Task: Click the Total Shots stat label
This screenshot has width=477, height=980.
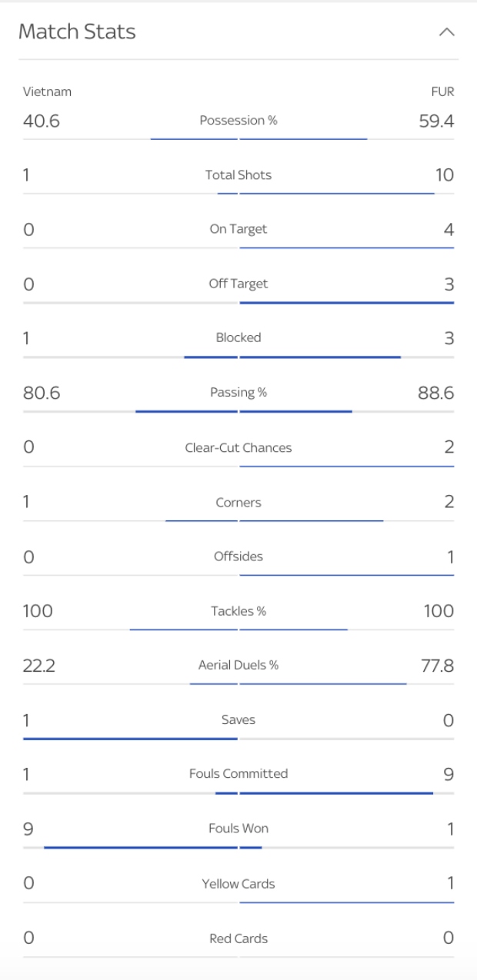Action: click(x=239, y=175)
